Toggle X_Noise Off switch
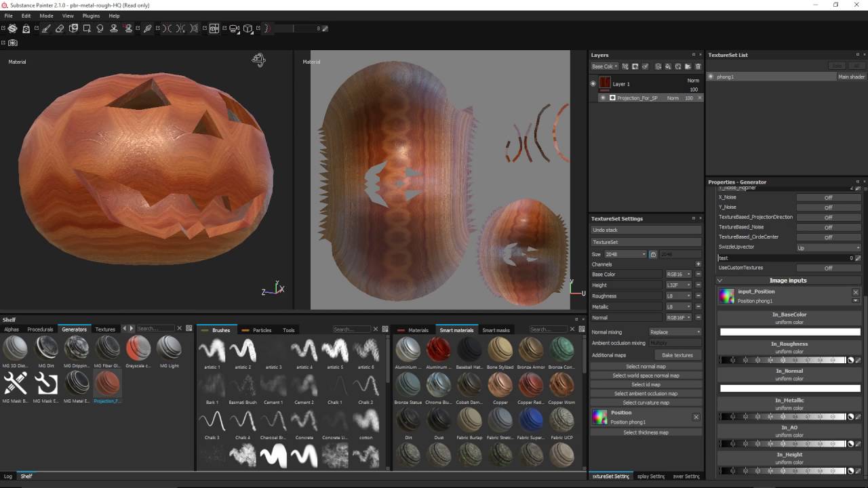Screen dimensions: 868x488 coord(828,197)
